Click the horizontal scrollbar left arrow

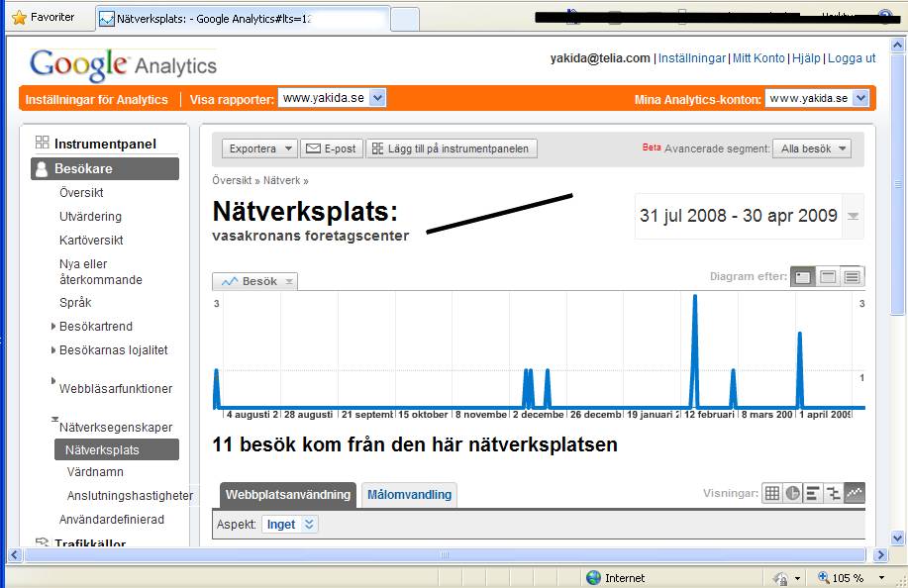(15, 555)
